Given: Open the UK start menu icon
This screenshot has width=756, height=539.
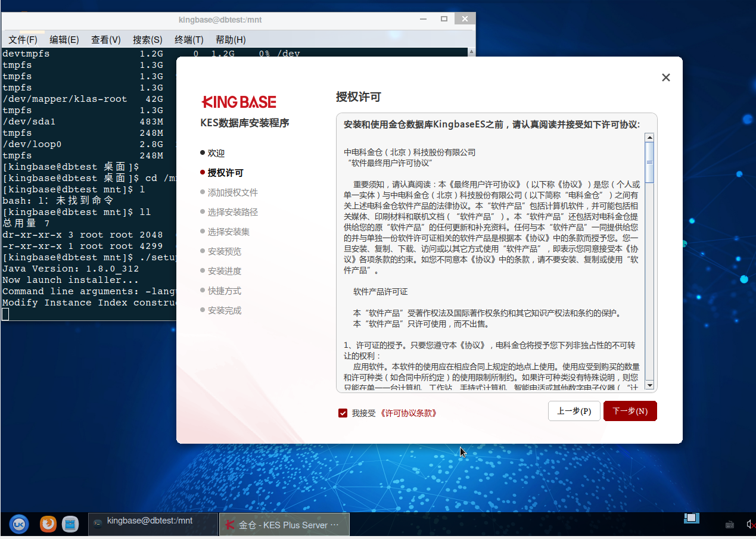Looking at the screenshot, I should 19,524.
